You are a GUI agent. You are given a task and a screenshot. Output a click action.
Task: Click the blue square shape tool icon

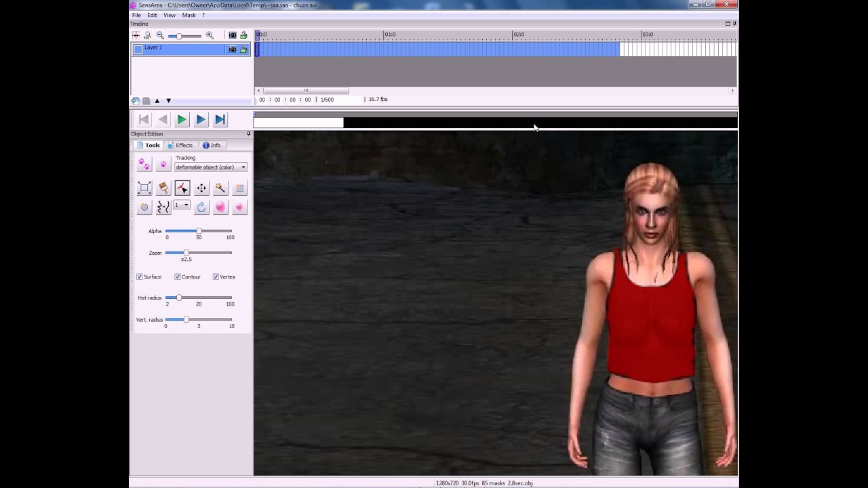pos(239,188)
